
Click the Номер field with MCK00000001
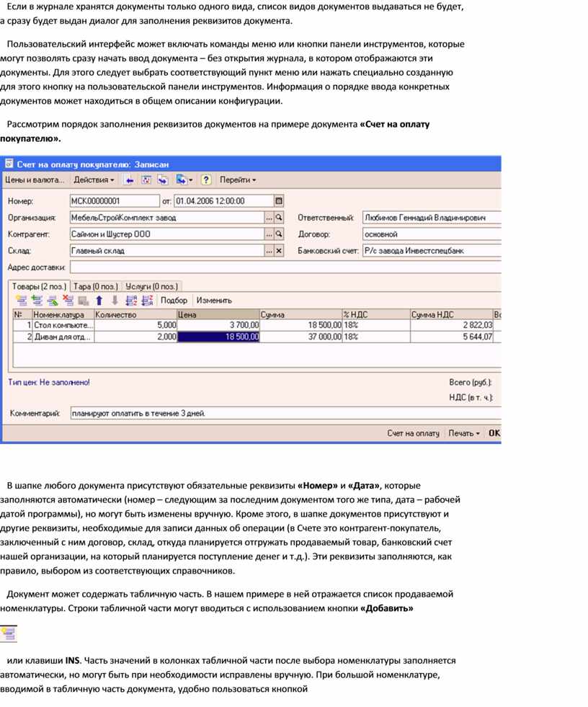115,200
